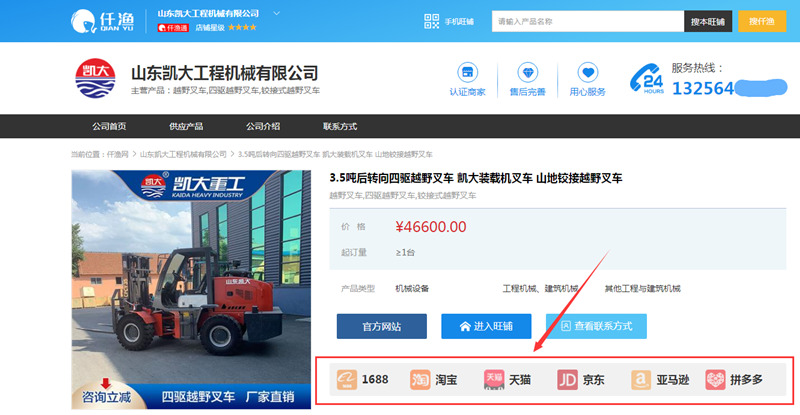Click the 手机旺铺 label
Viewport: 800px width, 415px height.
pyautogui.click(x=459, y=21)
